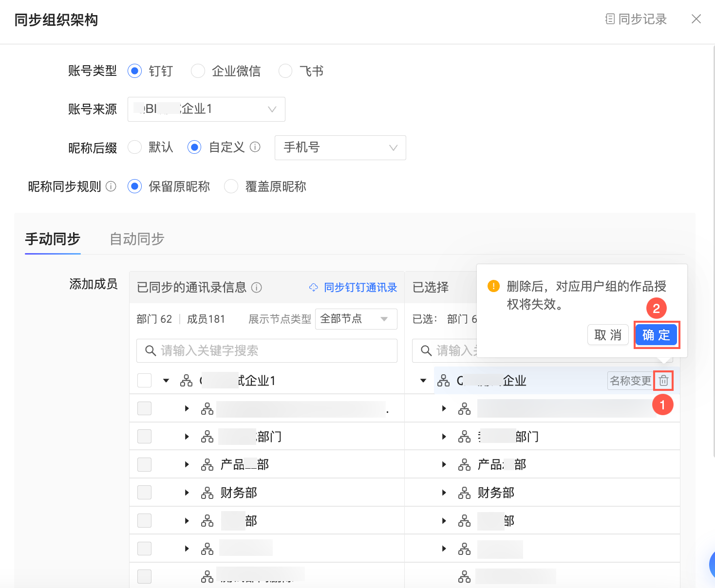
Task: Click the 部门 62 count text
Action: click(154, 319)
